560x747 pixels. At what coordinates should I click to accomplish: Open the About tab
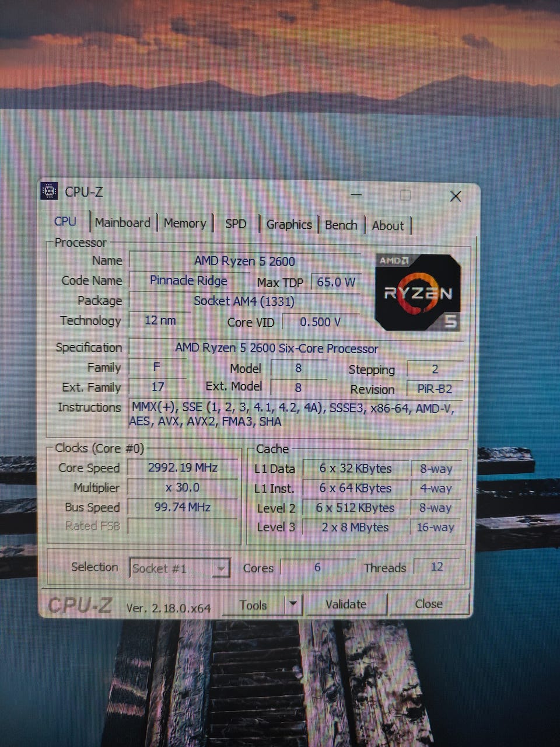[388, 226]
